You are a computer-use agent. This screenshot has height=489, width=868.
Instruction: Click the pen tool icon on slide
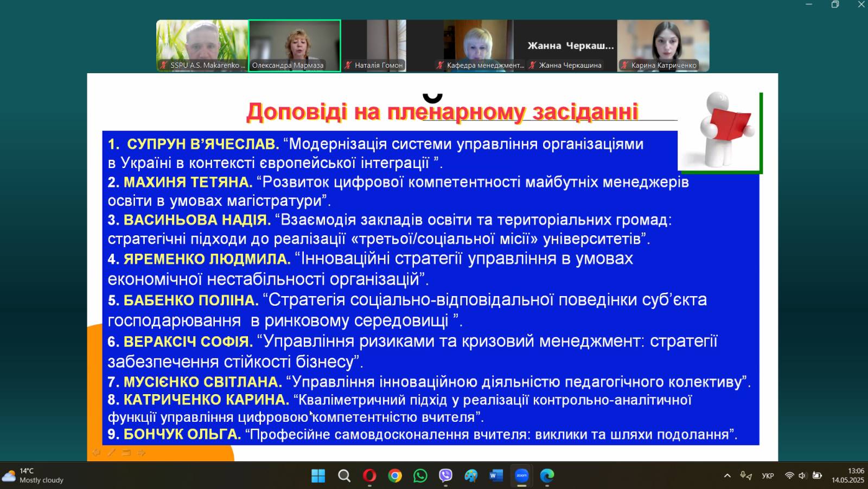(112, 453)
